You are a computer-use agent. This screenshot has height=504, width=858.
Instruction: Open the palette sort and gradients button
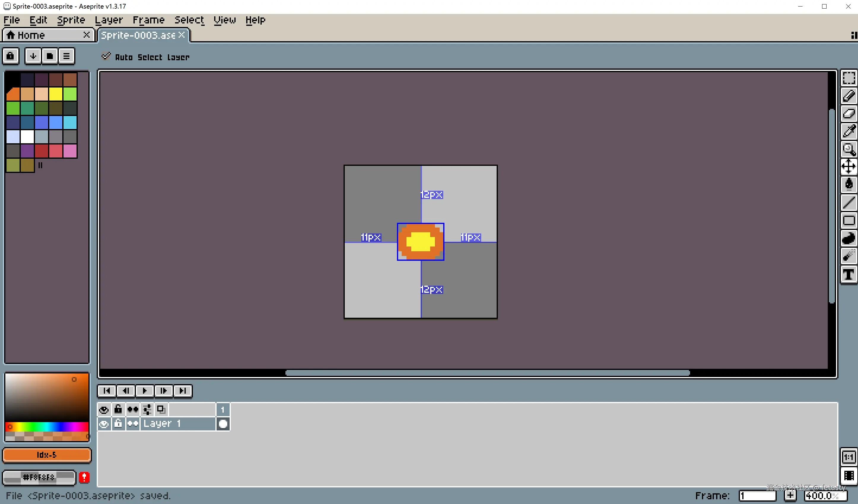click(x=33, y=56)
